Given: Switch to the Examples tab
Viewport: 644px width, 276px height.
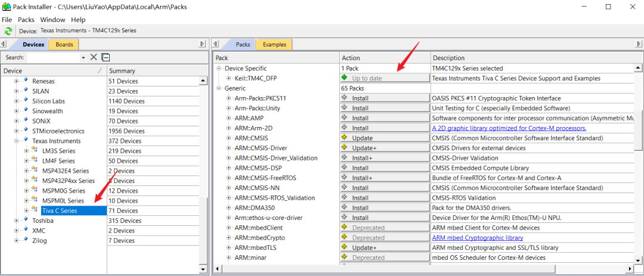Looking at the screenshot, I should point(274,44).
